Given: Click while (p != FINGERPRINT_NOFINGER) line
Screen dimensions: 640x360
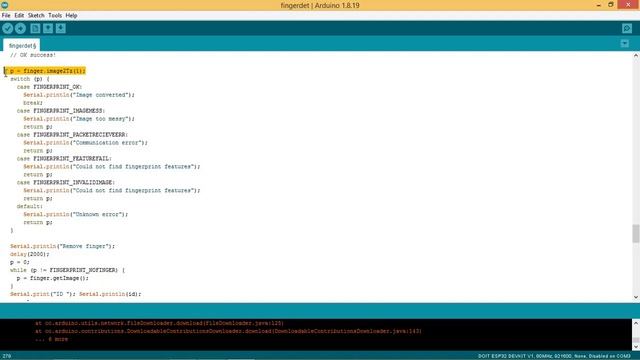Looking at the screenshot, I should click(x=67, y=270).
